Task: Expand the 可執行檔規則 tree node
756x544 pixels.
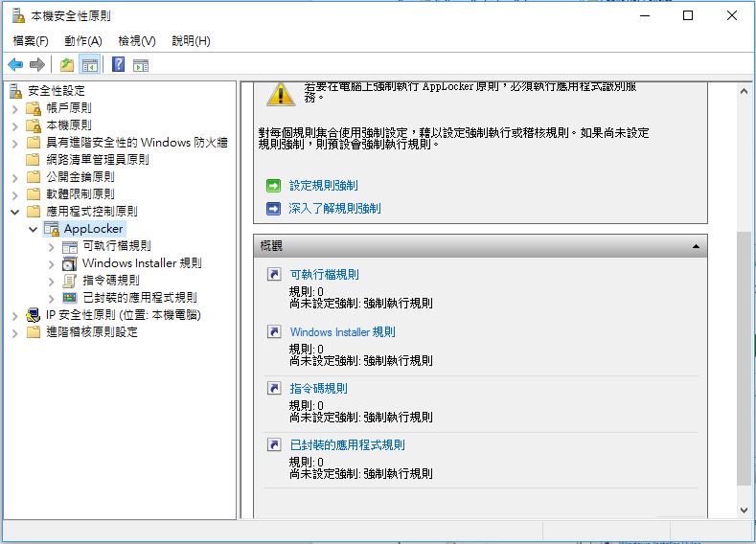Action: [x=51, y=247]
